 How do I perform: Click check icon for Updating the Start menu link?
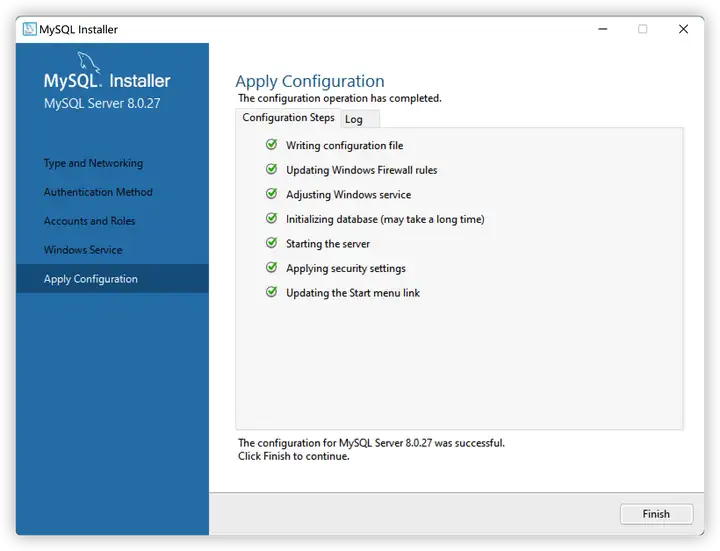tap(272, 292)
